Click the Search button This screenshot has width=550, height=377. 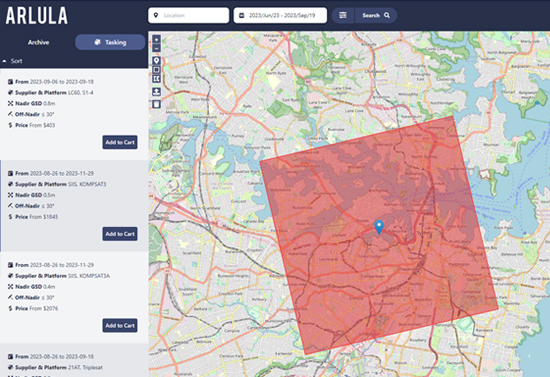[376, 15]
